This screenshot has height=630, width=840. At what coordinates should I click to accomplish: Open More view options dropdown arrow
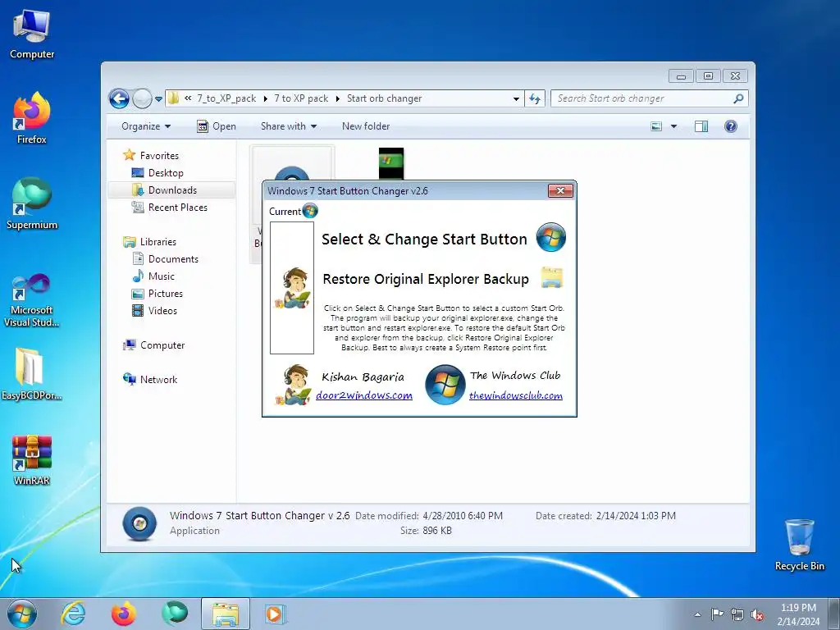[x=674, y=126]
